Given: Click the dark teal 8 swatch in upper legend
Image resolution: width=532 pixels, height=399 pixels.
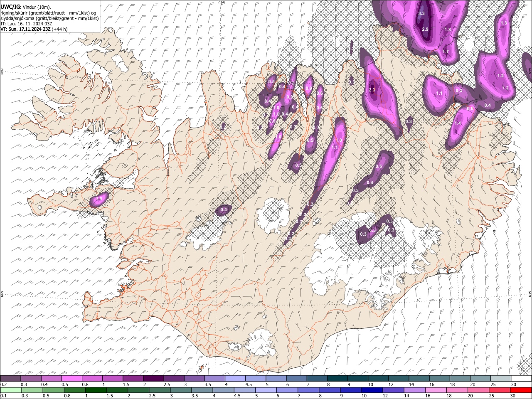Looking at the screenshot, I should point(337,378).
